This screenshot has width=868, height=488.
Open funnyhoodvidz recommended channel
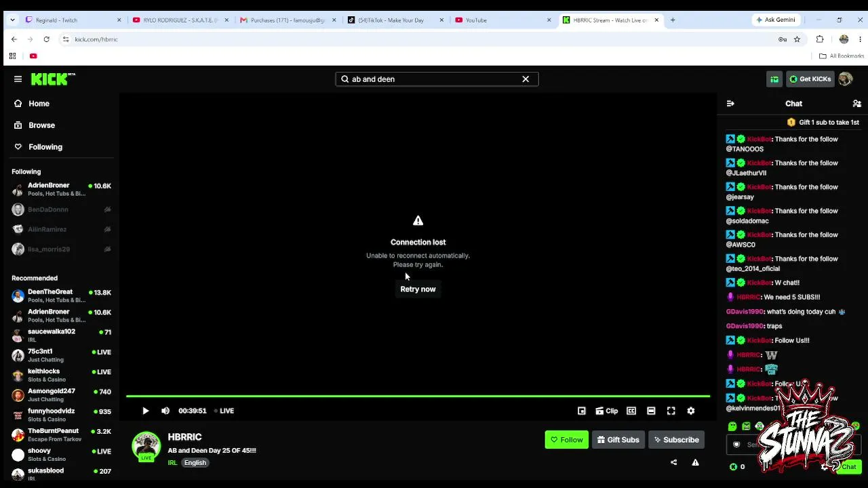pos(62,414)
